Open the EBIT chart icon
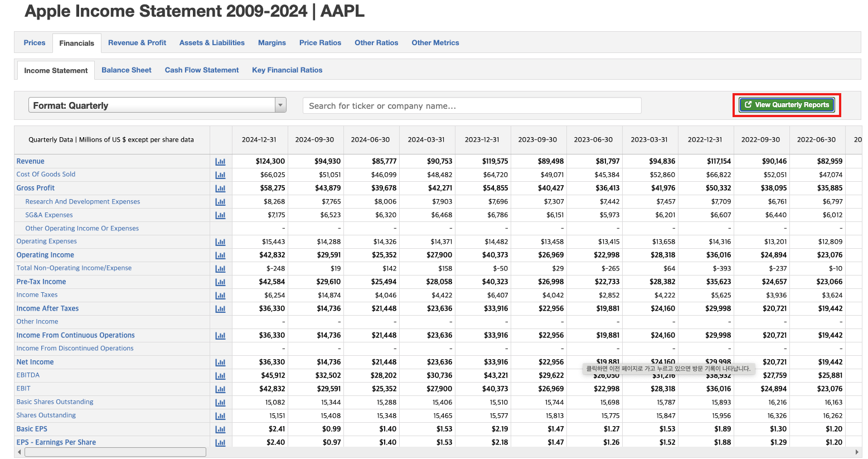 220,389
